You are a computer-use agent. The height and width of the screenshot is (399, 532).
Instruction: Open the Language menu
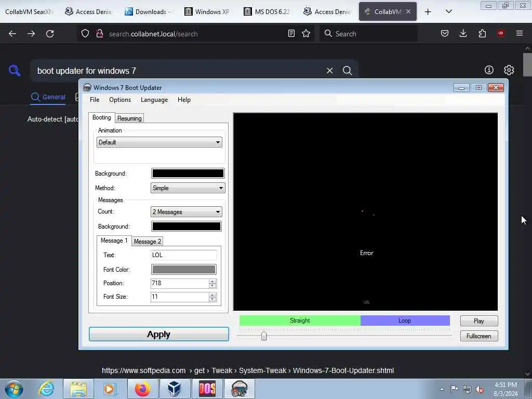tap(154, 100)
